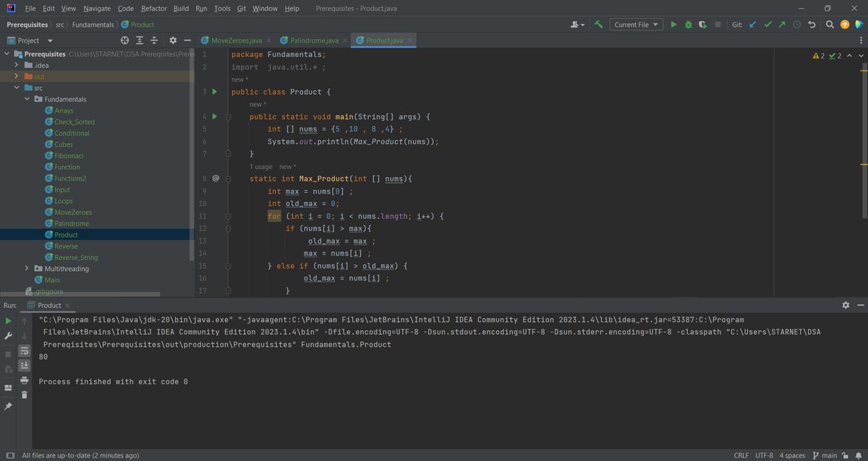Run the current file from top toolbar
Image resolution: width=868 pixels, height=461 pixels.
[x=673, y=25]
